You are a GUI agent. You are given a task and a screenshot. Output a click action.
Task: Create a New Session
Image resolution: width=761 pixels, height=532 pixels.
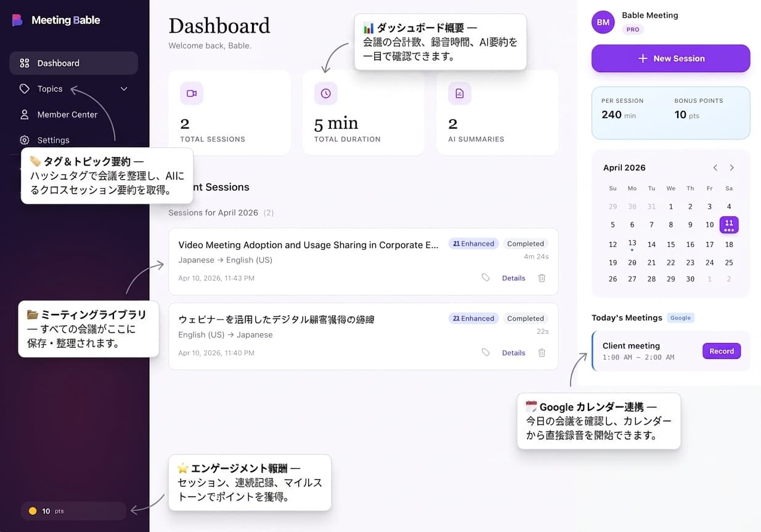pyautogui.click(x=670, y=58)
